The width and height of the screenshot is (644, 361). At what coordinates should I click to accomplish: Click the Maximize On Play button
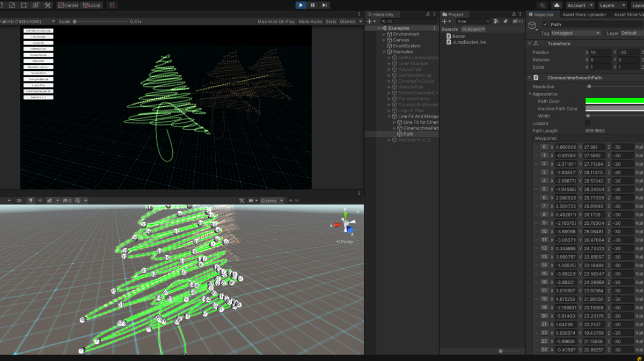276,21
